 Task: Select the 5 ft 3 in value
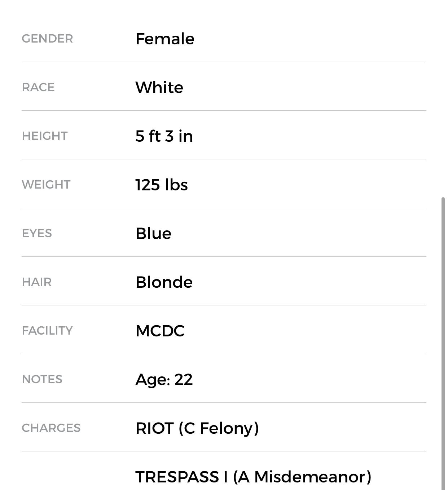(x=164, y=136)
